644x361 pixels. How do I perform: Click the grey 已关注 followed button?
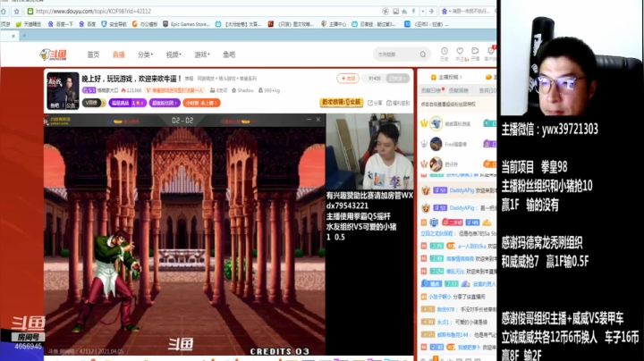tap(397, 79)
